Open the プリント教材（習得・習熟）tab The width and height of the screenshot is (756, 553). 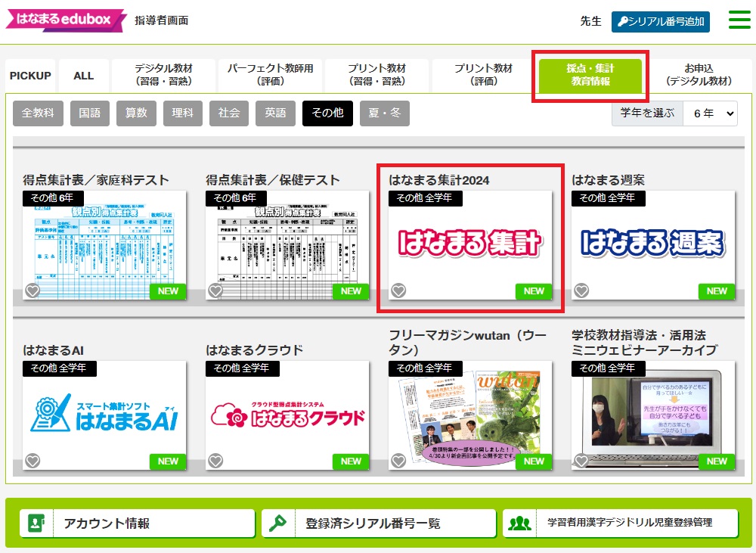pyautogui.click(x=377, y=76)
